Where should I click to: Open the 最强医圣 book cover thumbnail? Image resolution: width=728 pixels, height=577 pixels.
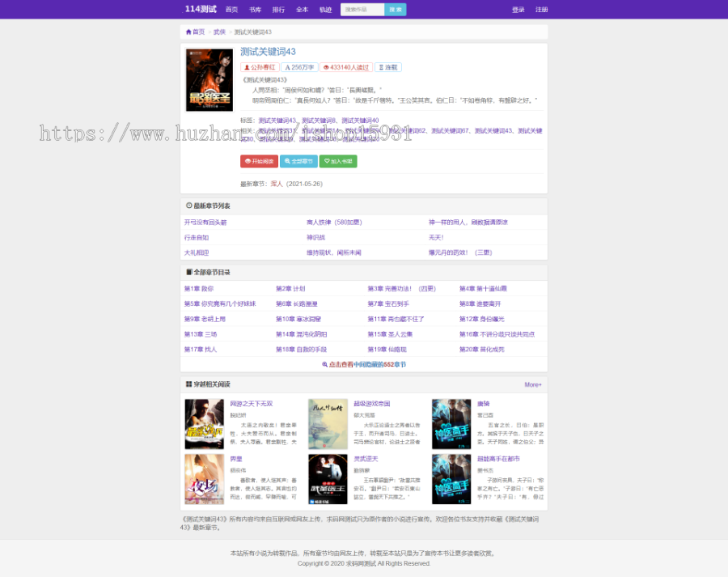coord(210,80)
